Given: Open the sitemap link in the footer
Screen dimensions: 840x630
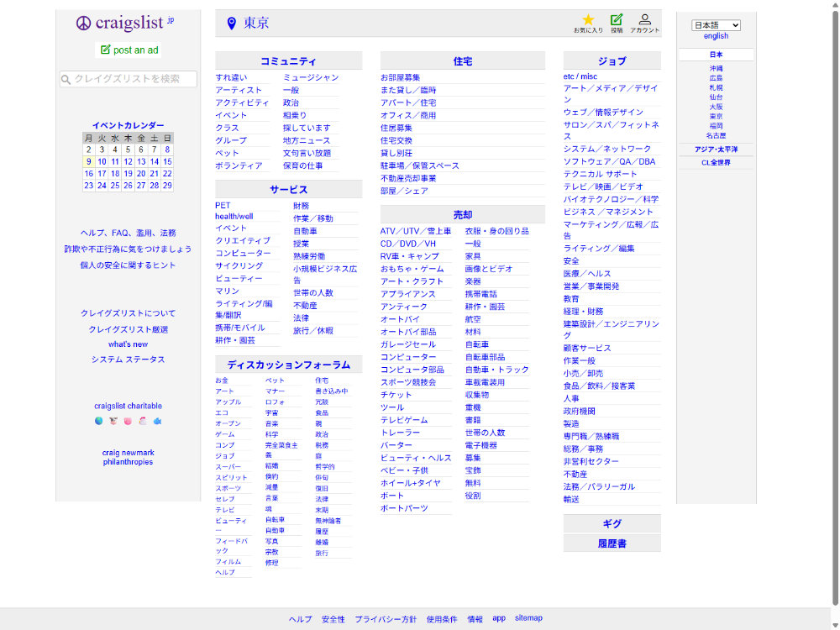Looking at the screenshot, I should click(x=528, y=617).
